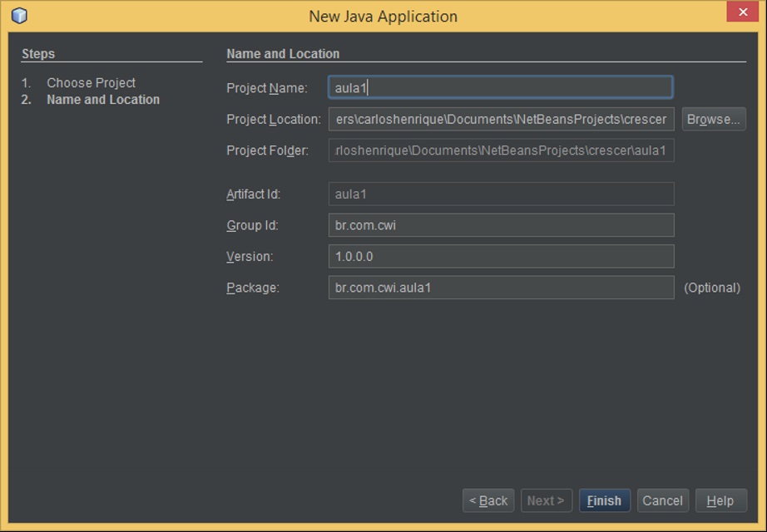Click the Project Name input field
This screenshot has width=767, height=532.
pyautogui.click(x=501, y=87)
